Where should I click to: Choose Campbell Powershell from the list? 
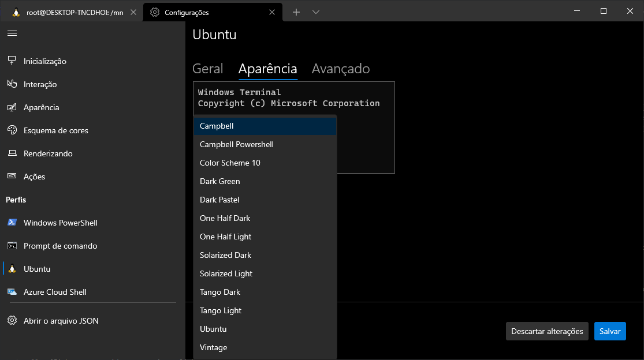click(265, 144)
